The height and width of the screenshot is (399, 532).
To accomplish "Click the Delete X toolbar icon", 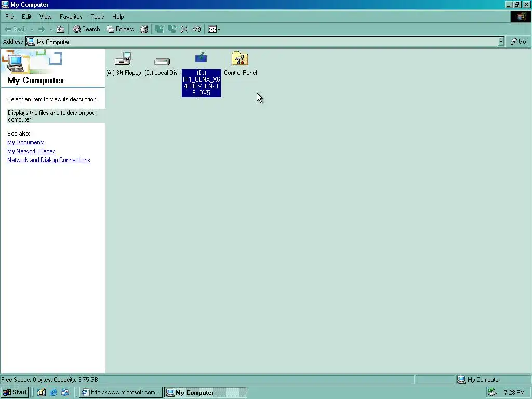I will 184,29.
